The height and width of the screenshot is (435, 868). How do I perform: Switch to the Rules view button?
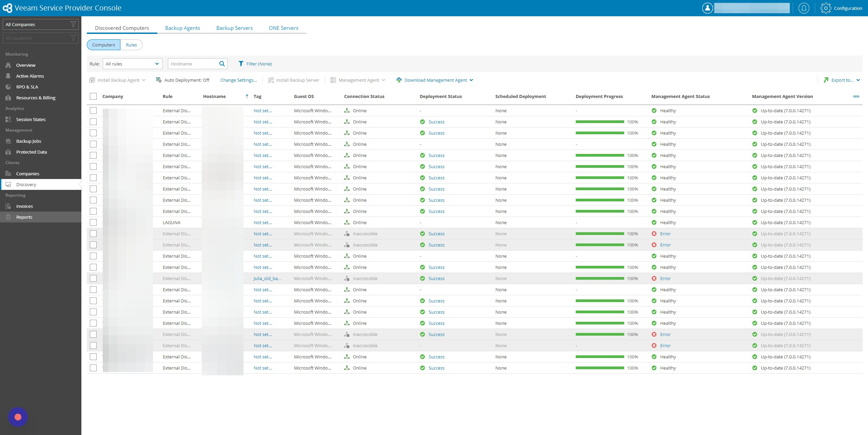click(131, 45)
